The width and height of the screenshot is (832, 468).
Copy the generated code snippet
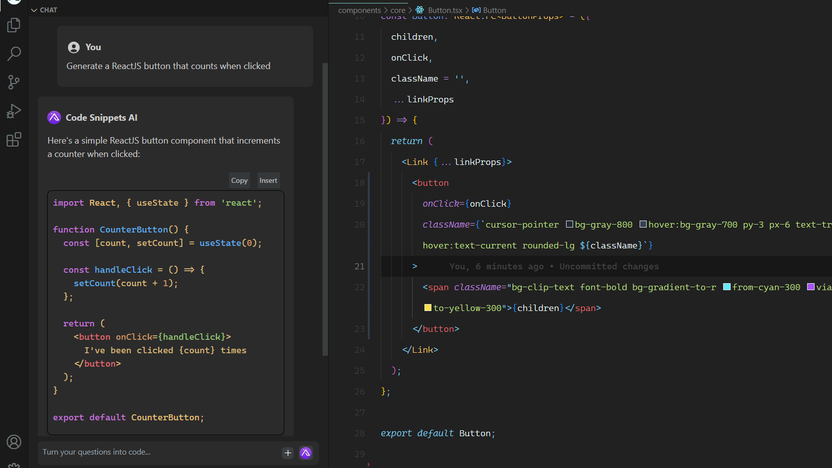(239, 180)
